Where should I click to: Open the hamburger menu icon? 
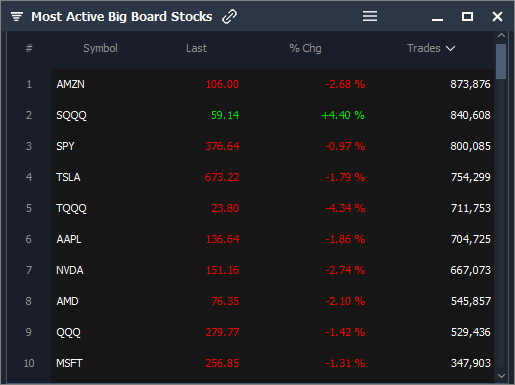[370, 16]
